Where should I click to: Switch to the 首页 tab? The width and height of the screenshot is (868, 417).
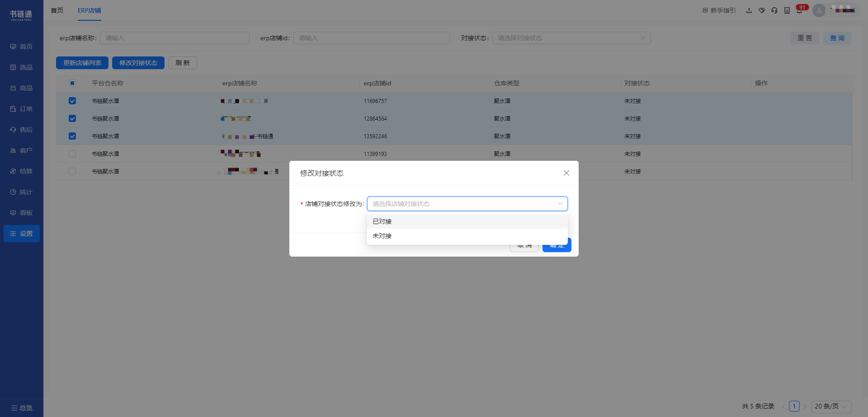tap(57, 10)
